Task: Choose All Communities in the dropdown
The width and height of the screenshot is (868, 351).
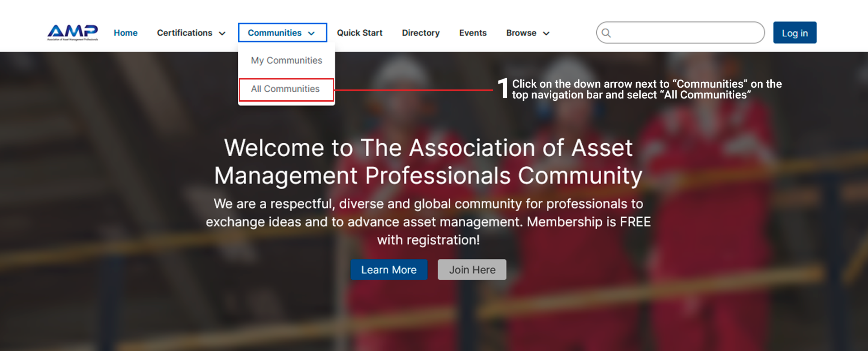Action: click(x=285, y=89)
